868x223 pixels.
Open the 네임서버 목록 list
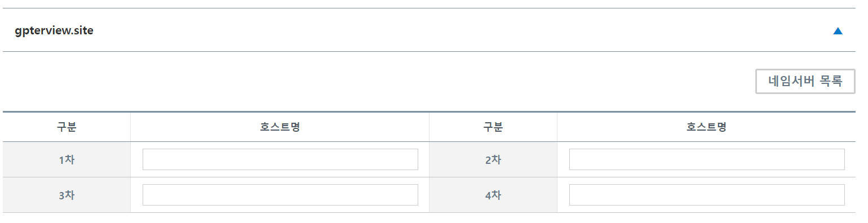tap(805, 81)
